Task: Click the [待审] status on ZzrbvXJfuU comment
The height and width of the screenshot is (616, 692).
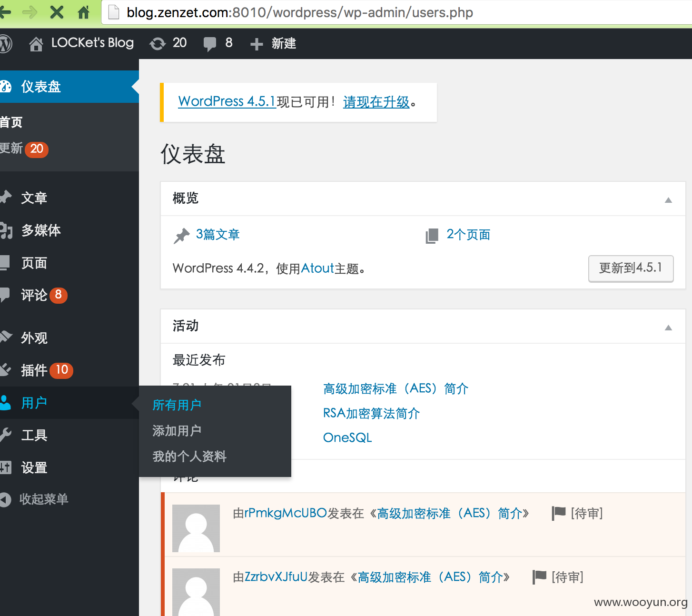Action: (x=567, y=577)
